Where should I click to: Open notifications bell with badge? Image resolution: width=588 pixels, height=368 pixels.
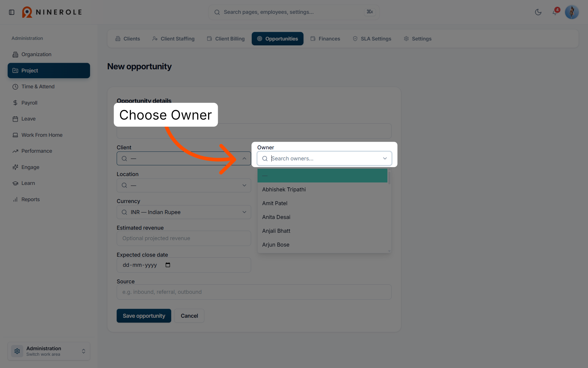[x=555, y=12]
